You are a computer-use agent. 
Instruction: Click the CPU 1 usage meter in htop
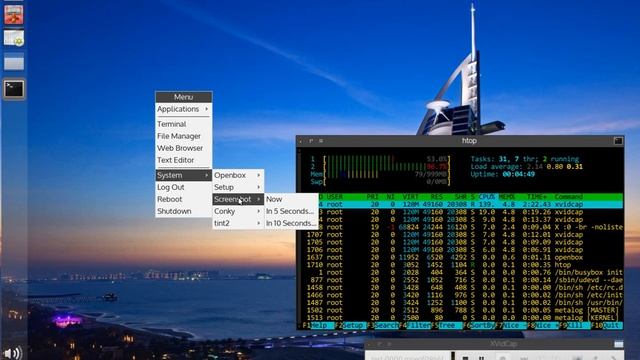pos(381,159)
